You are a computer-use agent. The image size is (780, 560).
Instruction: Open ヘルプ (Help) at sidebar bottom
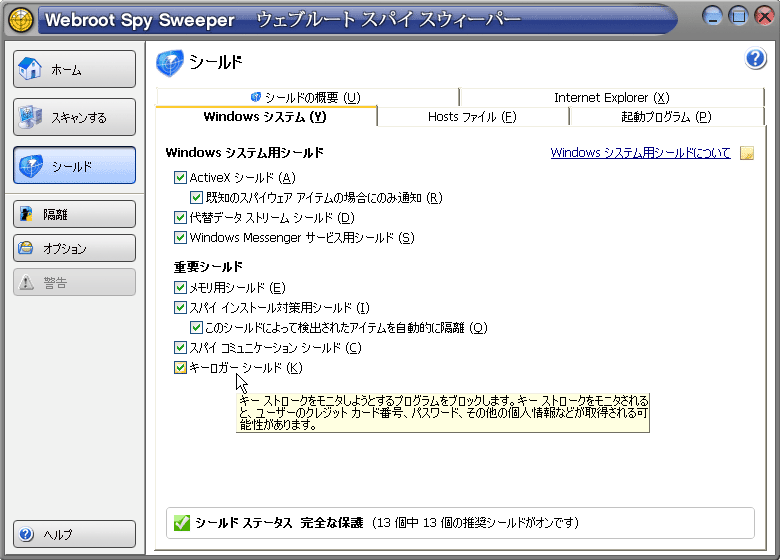75,534
